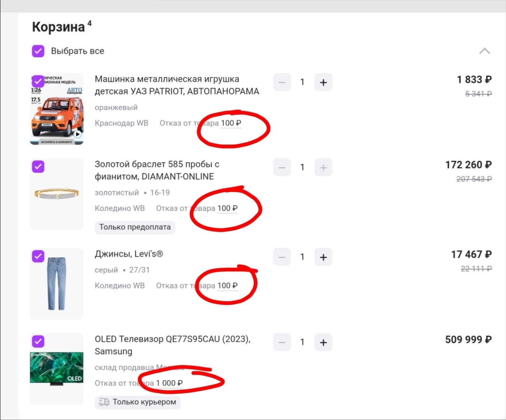
Task: Open the OLED Телевизор Samsung product link
Action: click(172, 345)
